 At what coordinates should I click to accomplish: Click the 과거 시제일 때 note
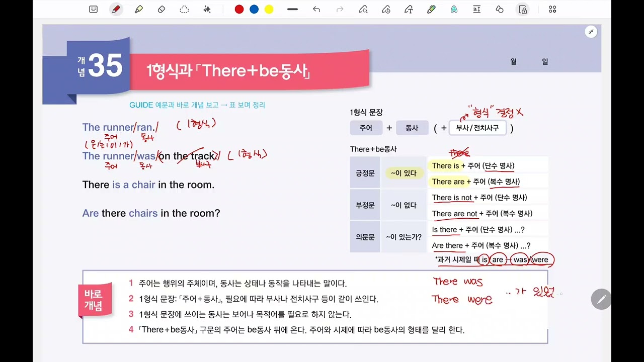click(493, 259)
